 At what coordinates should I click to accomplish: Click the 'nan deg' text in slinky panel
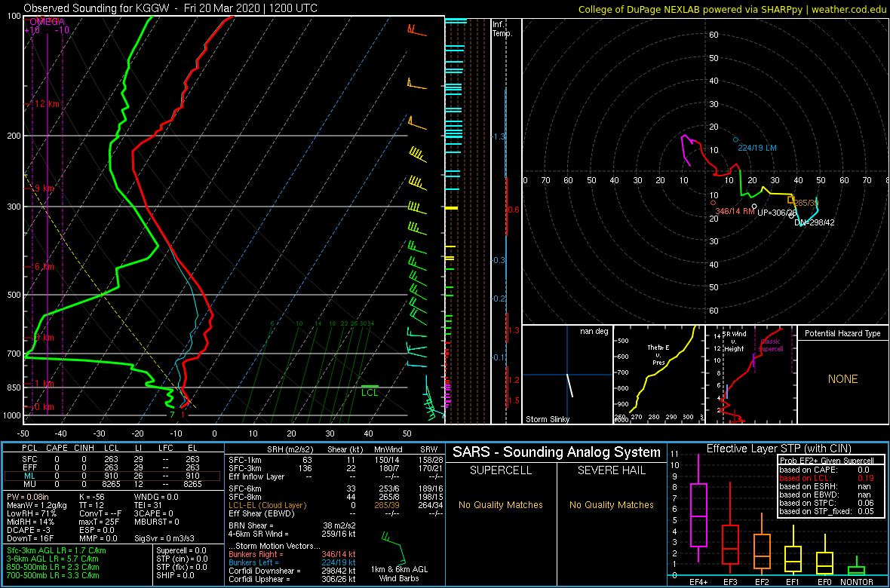[594, 332]
